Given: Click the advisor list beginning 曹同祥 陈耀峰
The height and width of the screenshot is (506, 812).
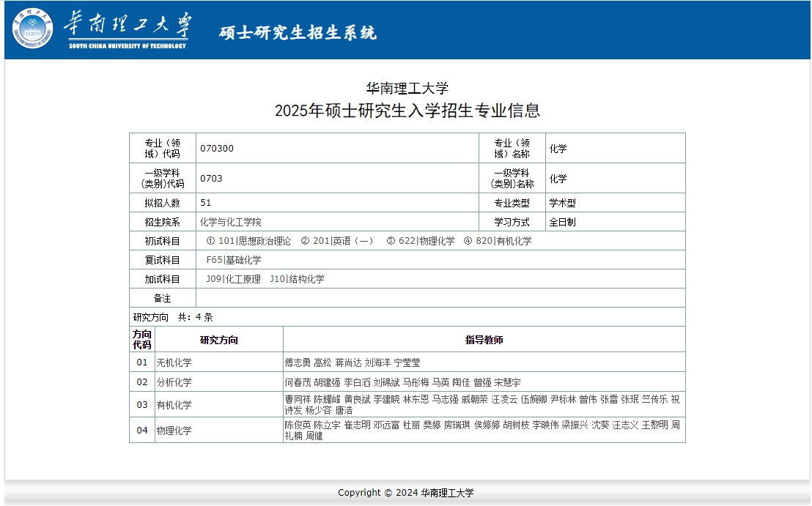Looking at the screenshot, I should [482, 405].
